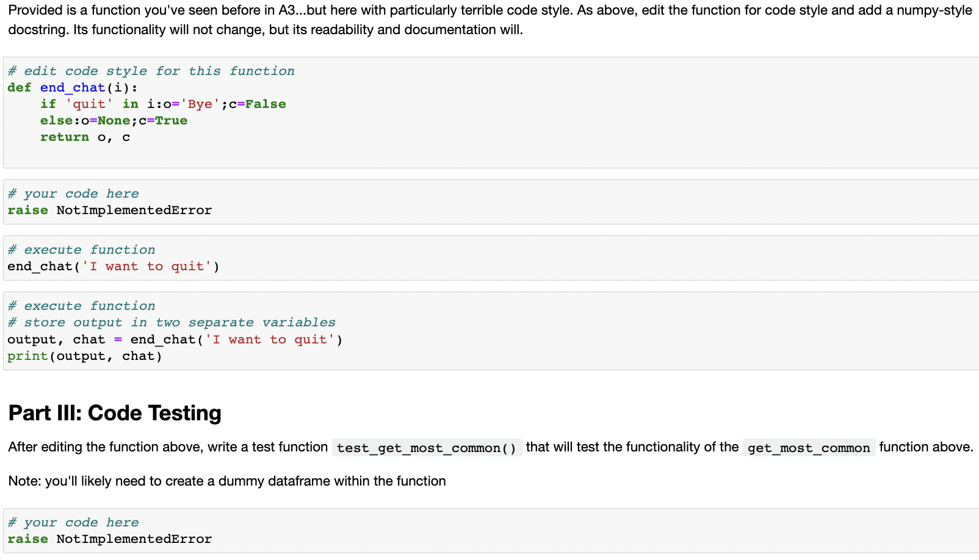The width and height of the screenshot is (979, 560).
Task: Select the 'def end_chat(i):' line
Action: (72, 87)
